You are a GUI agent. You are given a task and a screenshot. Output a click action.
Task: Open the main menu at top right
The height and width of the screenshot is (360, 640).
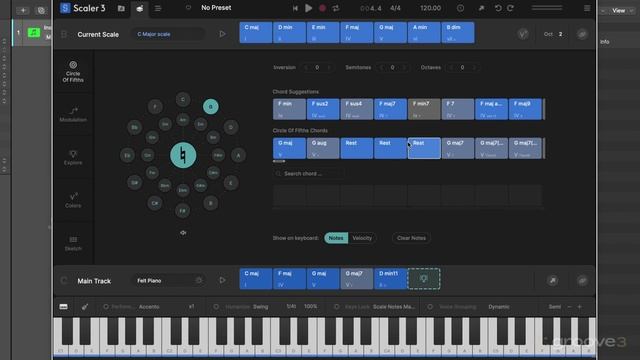(x=587, y=8)
